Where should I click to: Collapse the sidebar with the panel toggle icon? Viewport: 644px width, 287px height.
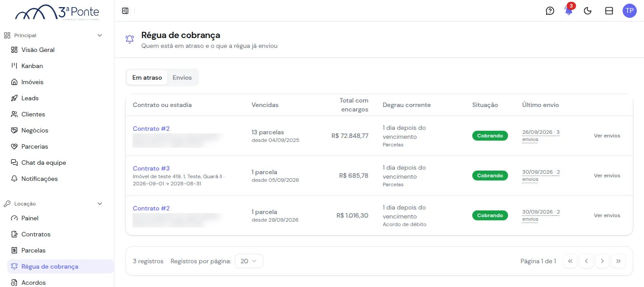pos(125,11)
